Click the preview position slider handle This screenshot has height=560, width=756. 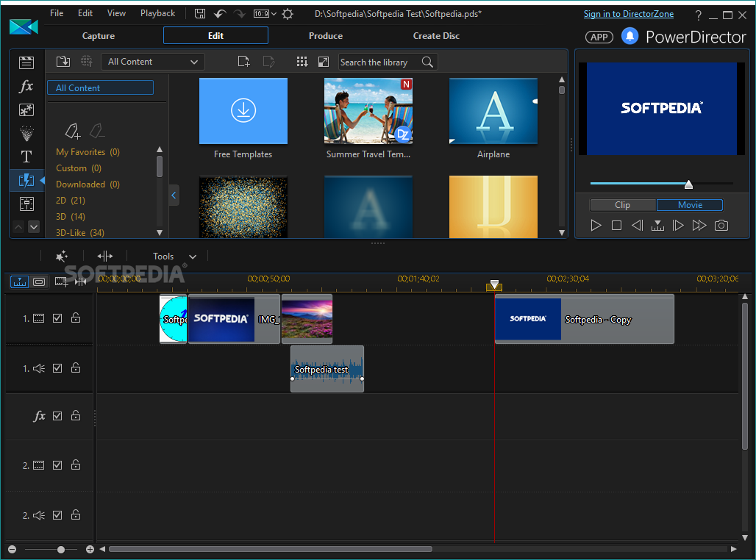coord(688,184)
